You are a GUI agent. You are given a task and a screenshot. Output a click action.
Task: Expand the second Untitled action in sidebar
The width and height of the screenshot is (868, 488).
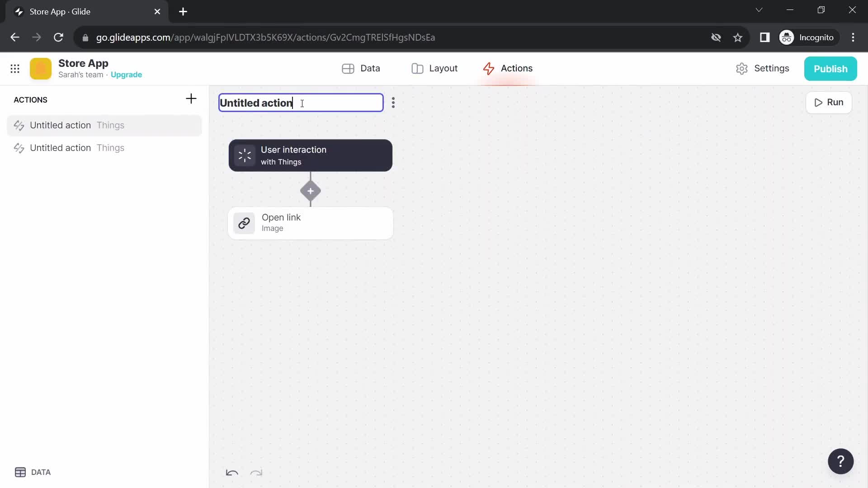[x=60, y=148]
